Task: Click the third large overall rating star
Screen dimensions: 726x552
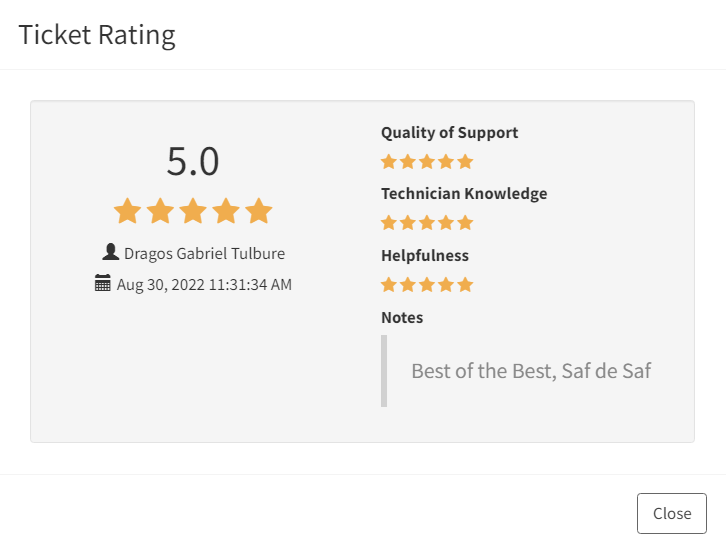Action: click(x=193, y=211)
